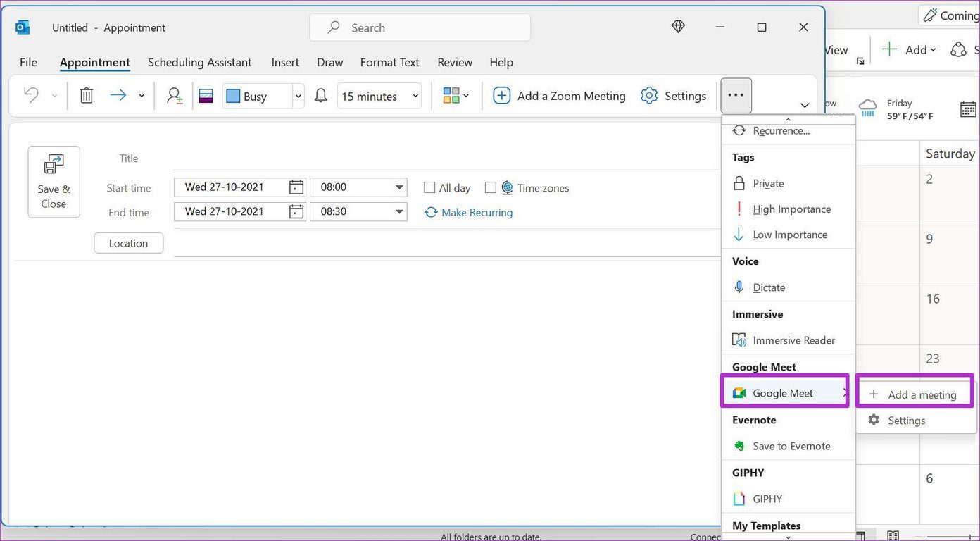Select Save to Evernote
Screen dimensions: 980x541
789,446
